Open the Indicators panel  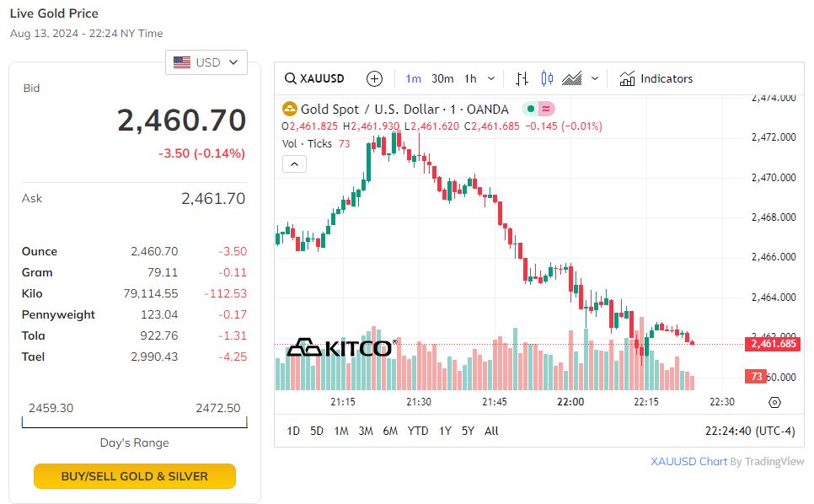pyautogui.click(x=656, y=78)
